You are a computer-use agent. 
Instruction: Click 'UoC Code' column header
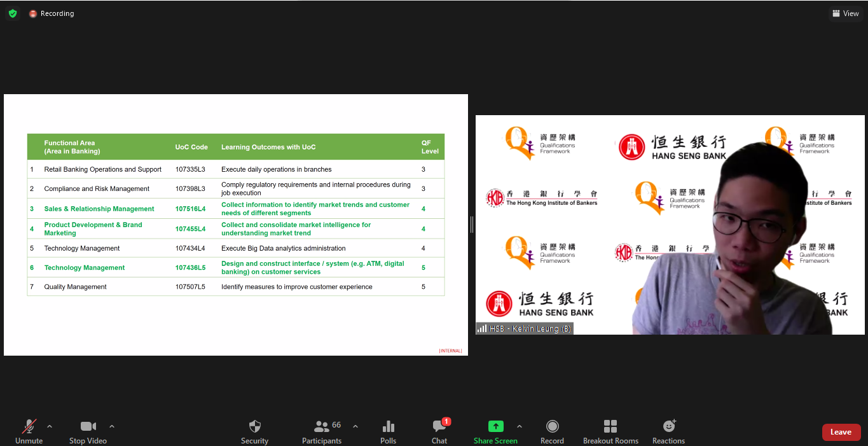(191, 147)
